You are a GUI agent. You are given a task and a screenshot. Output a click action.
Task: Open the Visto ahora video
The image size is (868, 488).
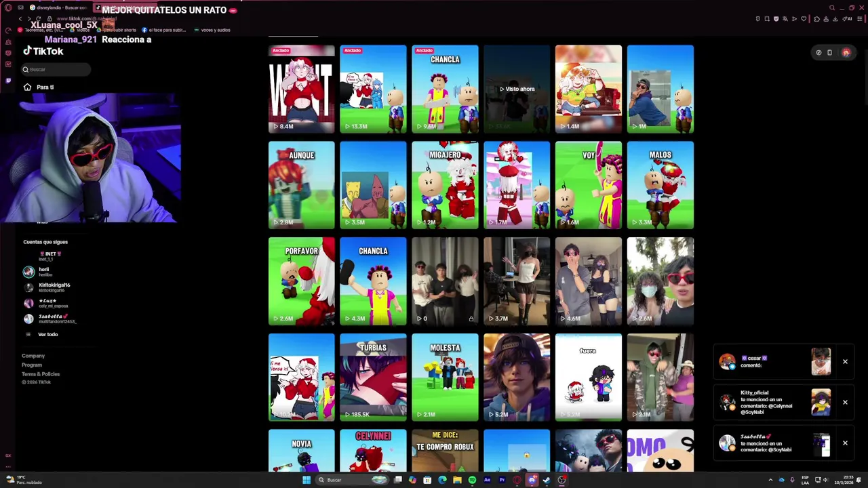pos(517,89)
